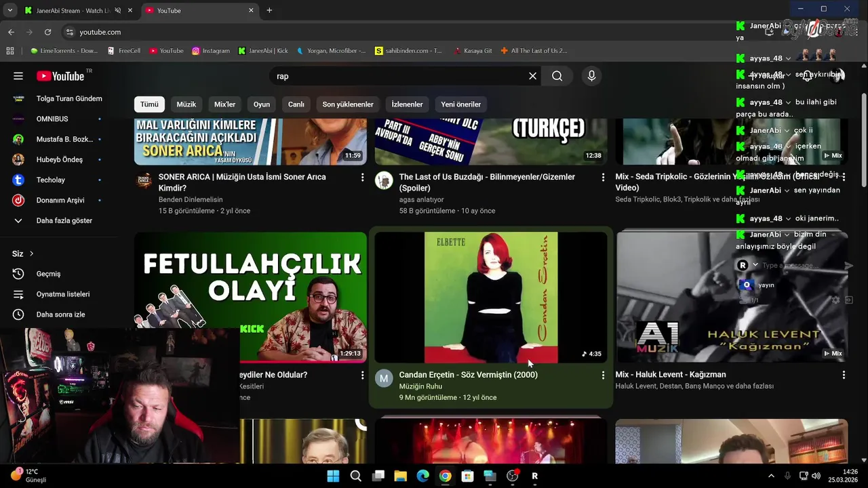Open the YouTube hamburger guide menu
The image size is (868, 488).
click(x=18, y=76)
